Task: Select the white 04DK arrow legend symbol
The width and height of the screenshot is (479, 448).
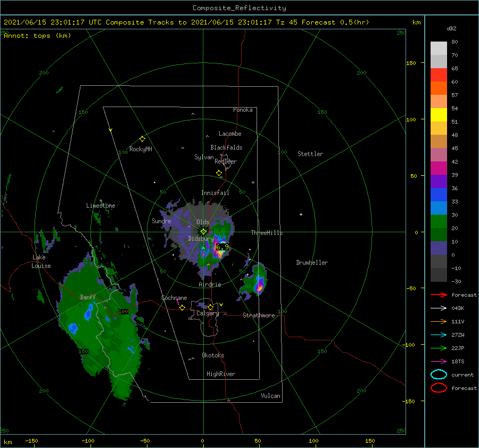Action: pyautogui.click(x=439, y=308)
